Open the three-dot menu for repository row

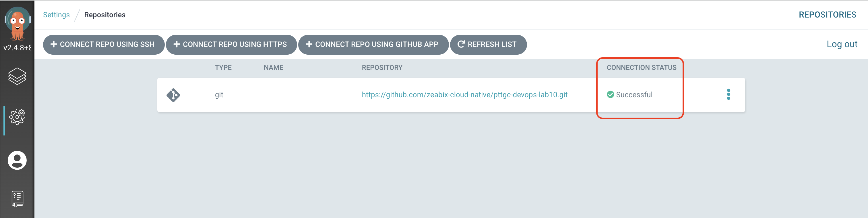coord(728,95)
